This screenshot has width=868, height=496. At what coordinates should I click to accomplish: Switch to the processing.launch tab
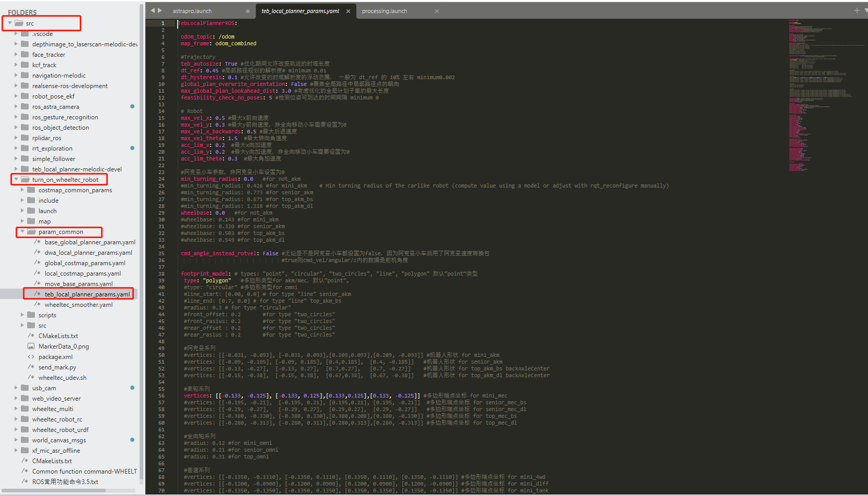(385, 11)
